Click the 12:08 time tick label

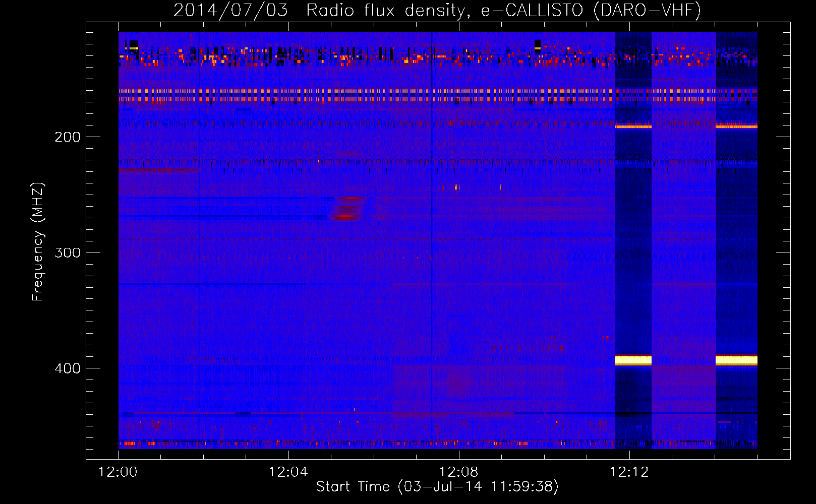pyautogui.click(x=459, y=472)
